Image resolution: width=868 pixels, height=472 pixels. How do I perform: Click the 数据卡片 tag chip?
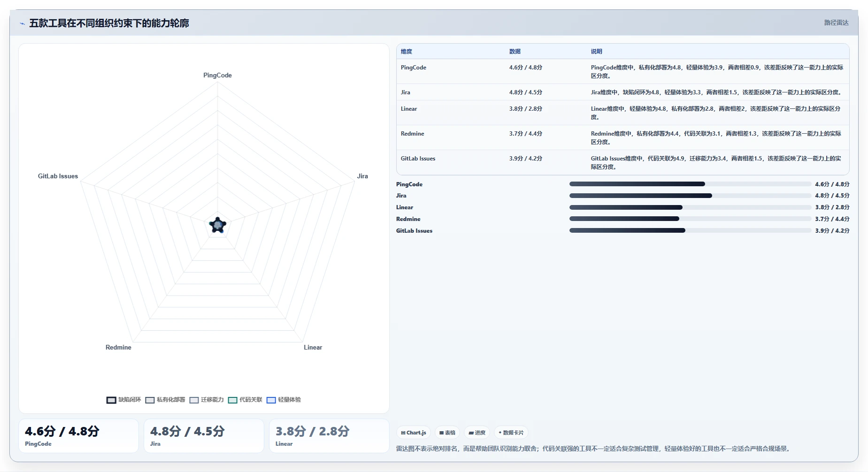point(511,433)
